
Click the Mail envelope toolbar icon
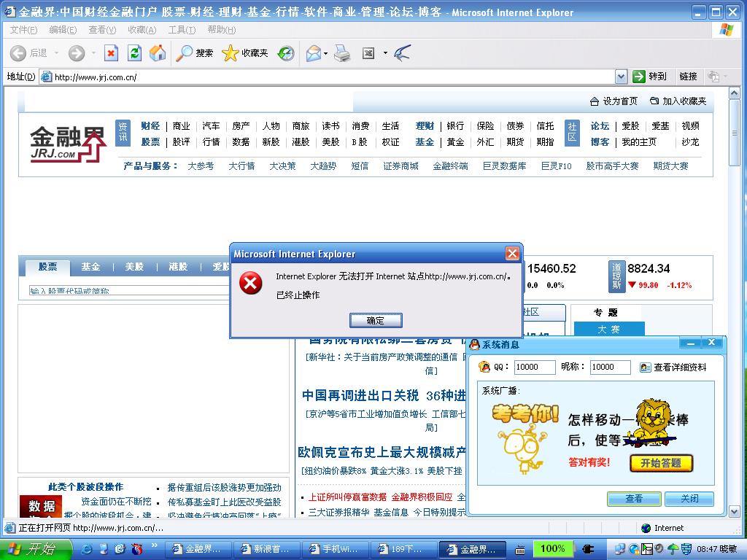pyautogui.click(x=314, y=53)
